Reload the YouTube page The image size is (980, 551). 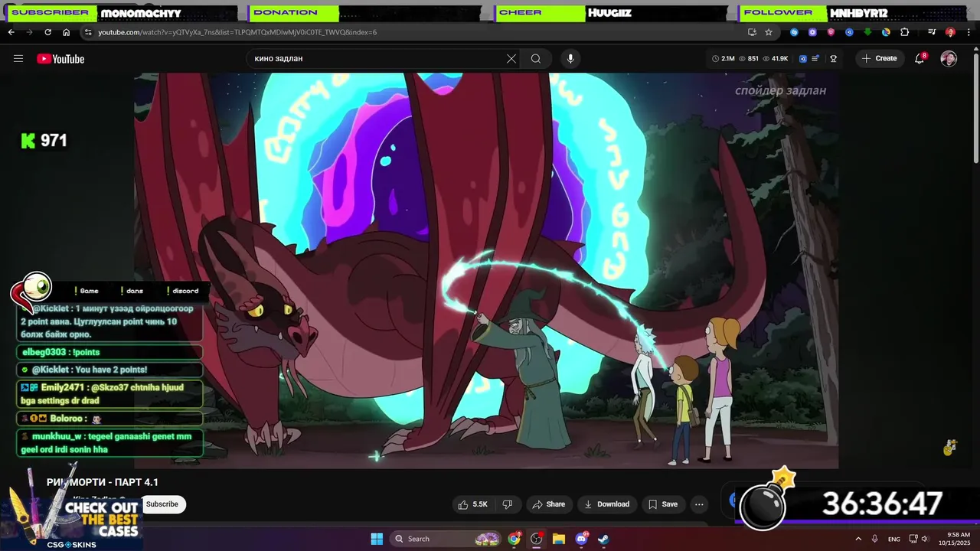click(47, 32)
